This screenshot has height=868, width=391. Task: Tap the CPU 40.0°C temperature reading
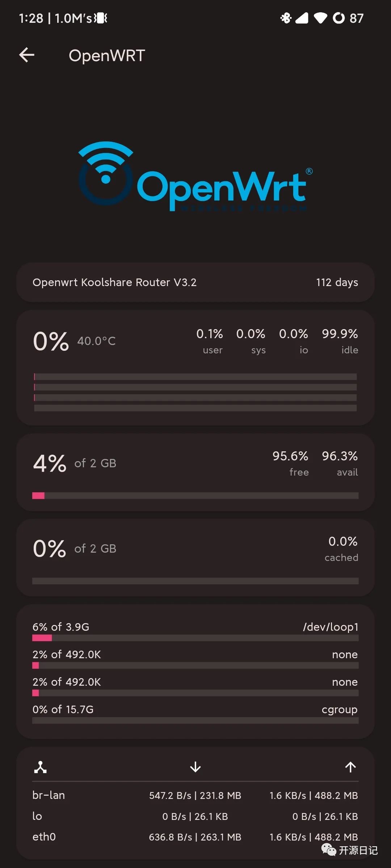click(96, 341)
